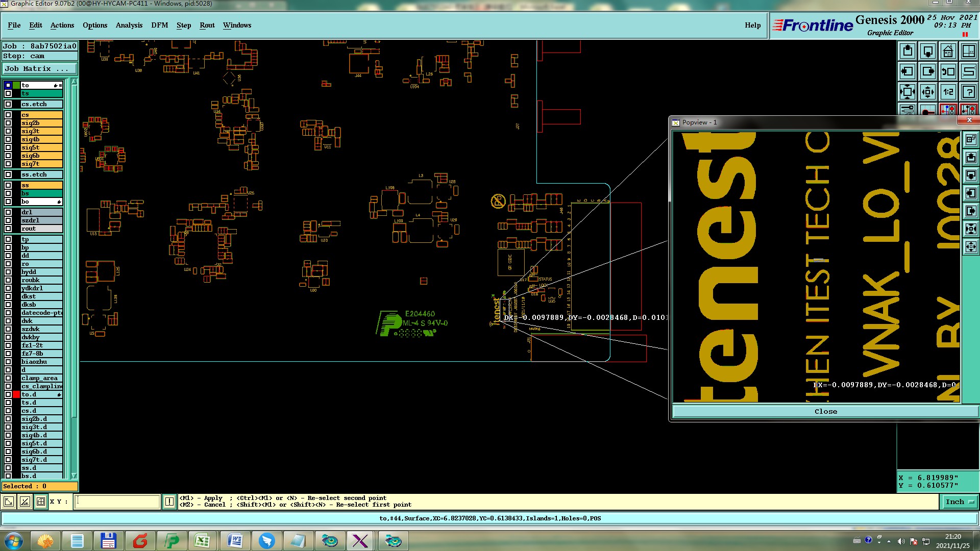Open the Edit menu
The height and width of the screenshot is (551, 980).
36,25
